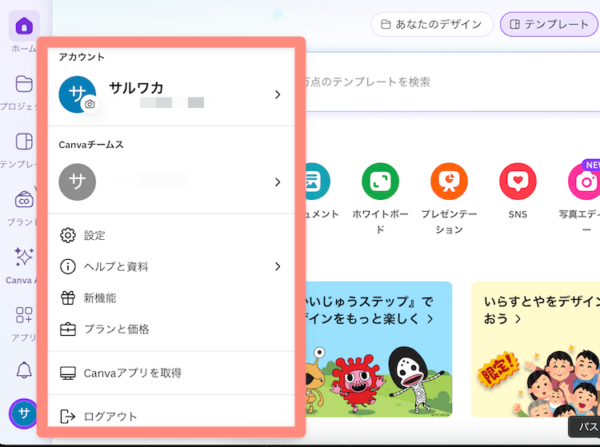Open the 写真エディター camera icon

pyautogui.click(x=584, y=181)
